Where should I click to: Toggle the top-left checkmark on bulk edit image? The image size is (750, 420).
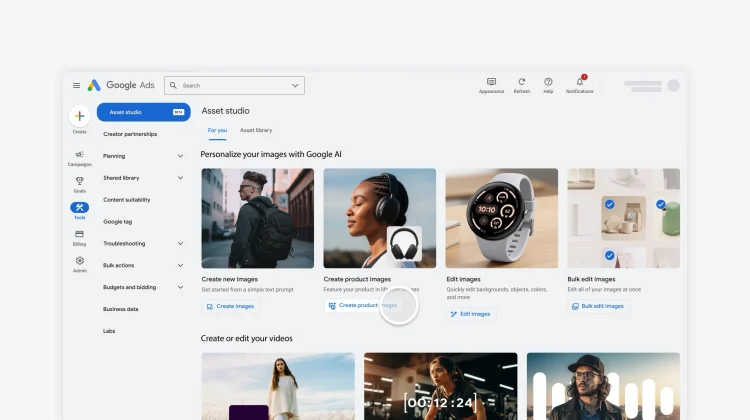[609, 204]
